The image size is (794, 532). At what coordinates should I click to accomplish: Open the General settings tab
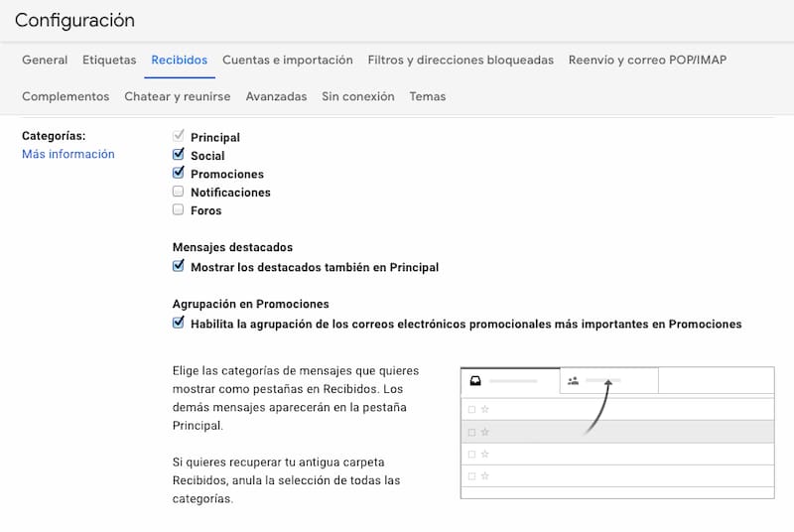click(x=45, y=60)
